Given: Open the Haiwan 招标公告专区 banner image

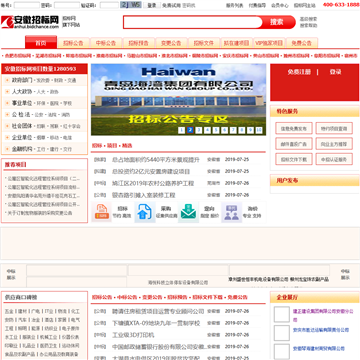Looking at the screenshot, I should [179, 100].
